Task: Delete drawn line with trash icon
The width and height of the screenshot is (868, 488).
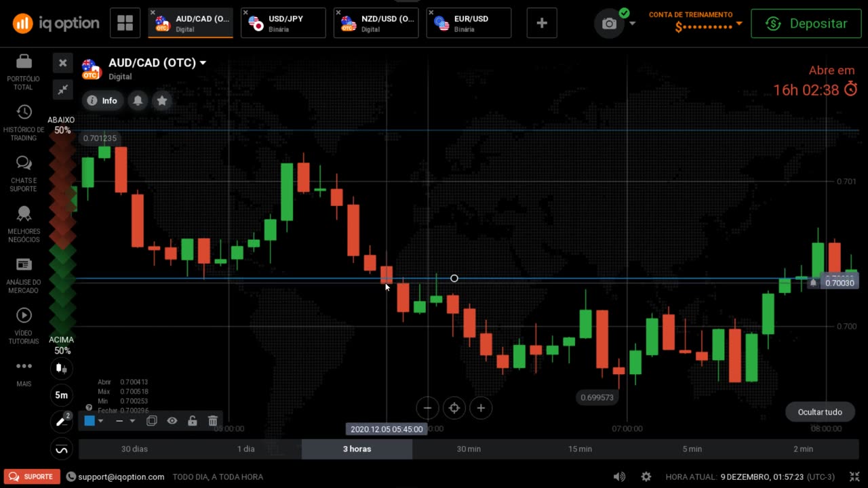Action: point(213,421)
